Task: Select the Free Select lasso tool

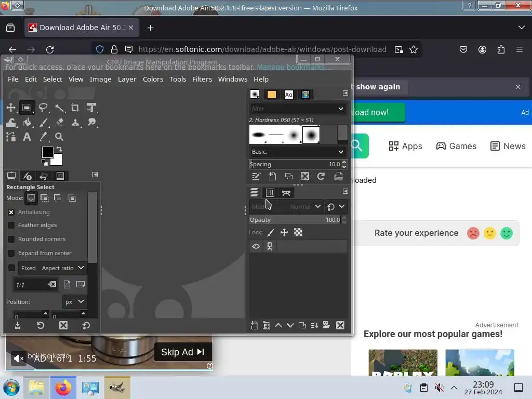Action: pos(43,108)
